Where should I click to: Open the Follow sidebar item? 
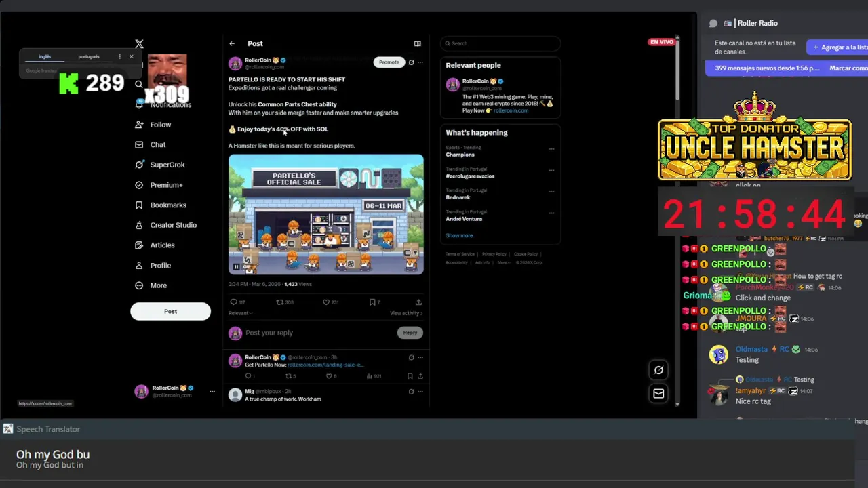(x=153, y=125)
